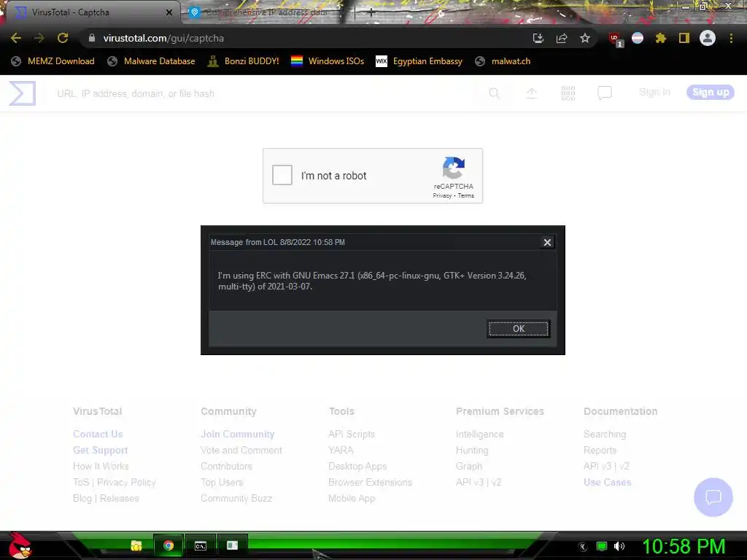The height and width of the screenshot is (560, 747).
Task: Switch to the Comprehensive IP address data tab
Action: point(267,12)
